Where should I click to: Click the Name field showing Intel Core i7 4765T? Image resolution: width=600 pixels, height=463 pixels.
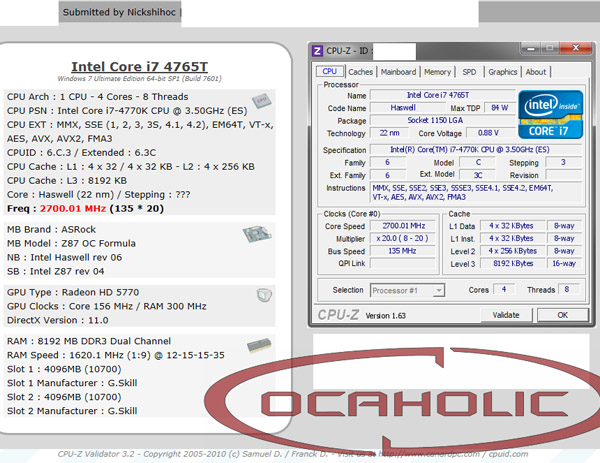[x=442, y=95]
